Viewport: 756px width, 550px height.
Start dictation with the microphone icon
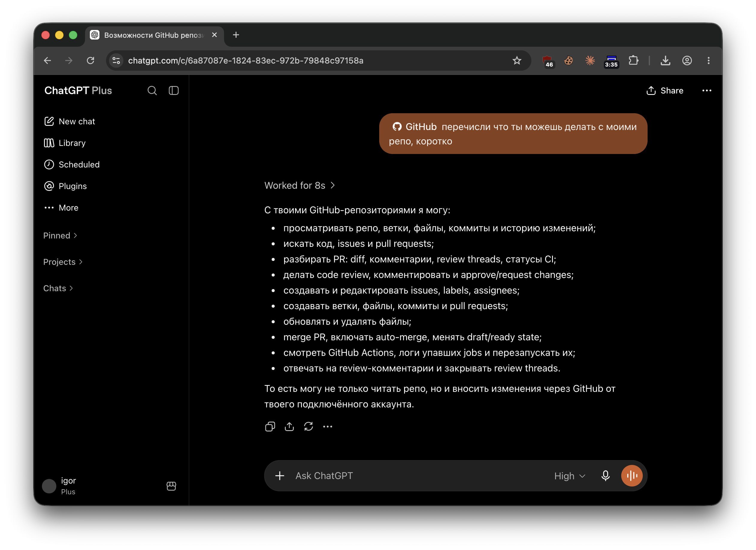click(x=605, y=476)
